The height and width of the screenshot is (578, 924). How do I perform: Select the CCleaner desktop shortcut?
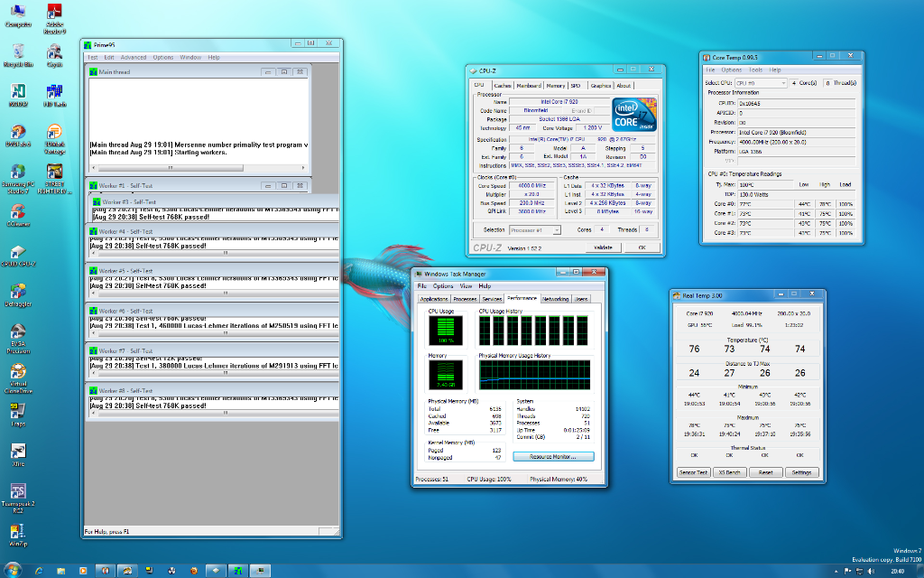coord(18,215)
